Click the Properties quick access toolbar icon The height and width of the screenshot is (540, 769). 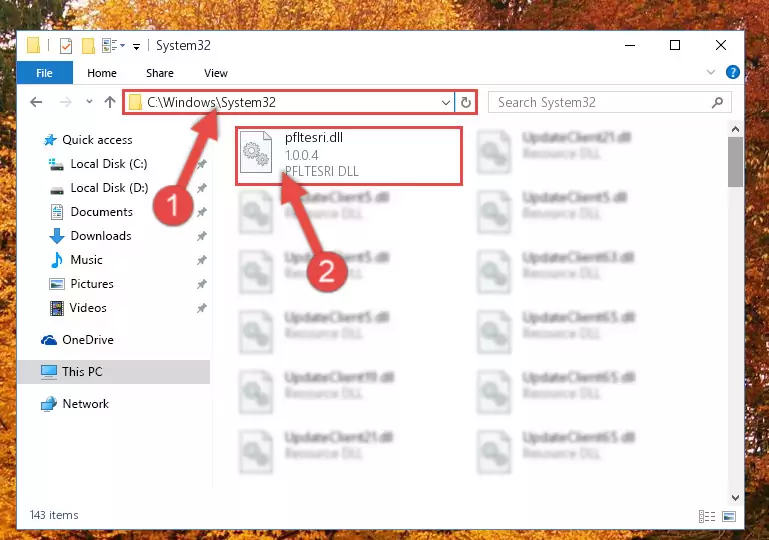tap(66, 46)
